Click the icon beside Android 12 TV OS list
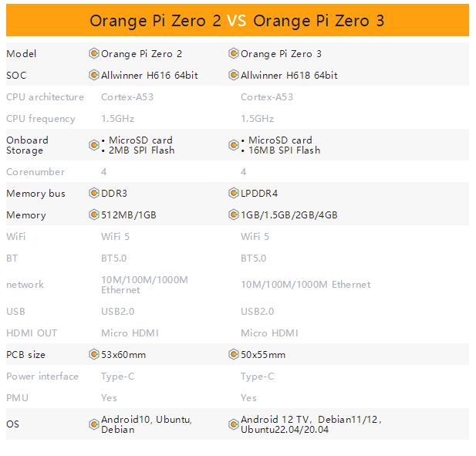Screen dimensions: 476x456 point(234,424)
